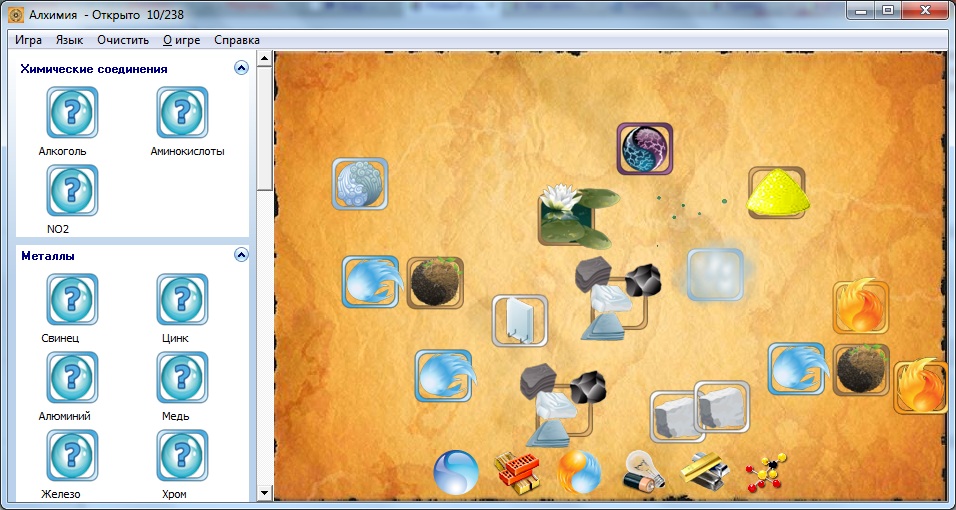
Task: Open the Игра menu
Action: pos(29,40)
